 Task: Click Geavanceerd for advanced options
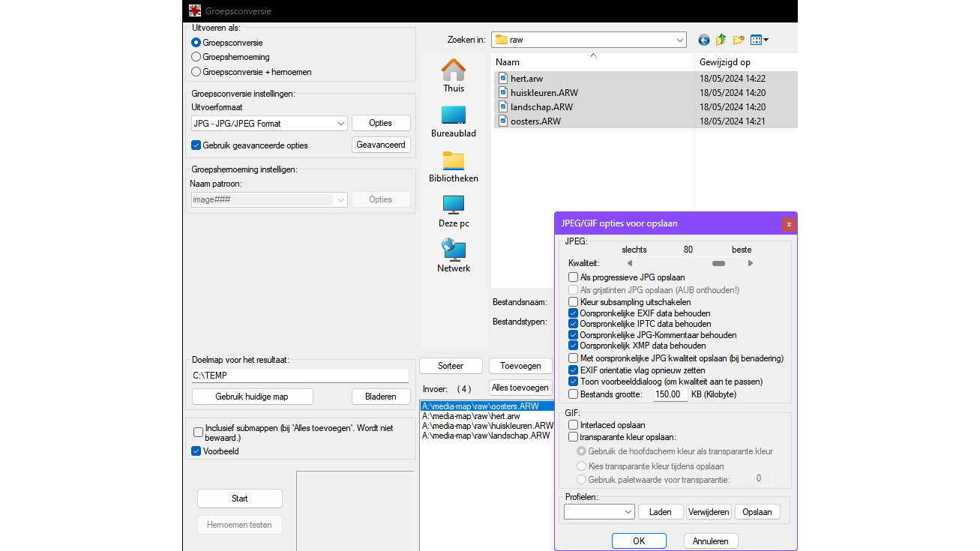[x=381, y=144]
